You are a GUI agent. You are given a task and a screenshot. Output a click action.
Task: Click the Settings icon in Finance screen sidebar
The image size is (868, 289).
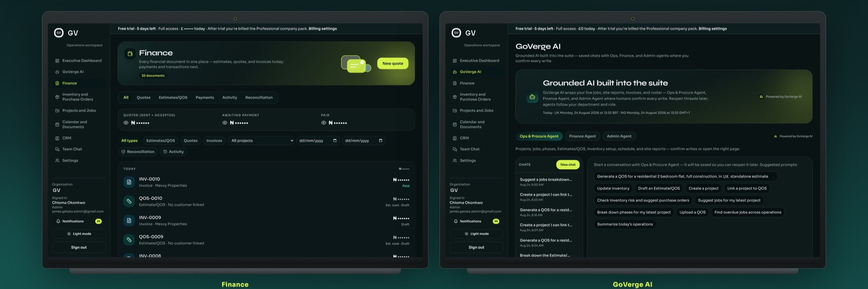(x=57, y=160)
